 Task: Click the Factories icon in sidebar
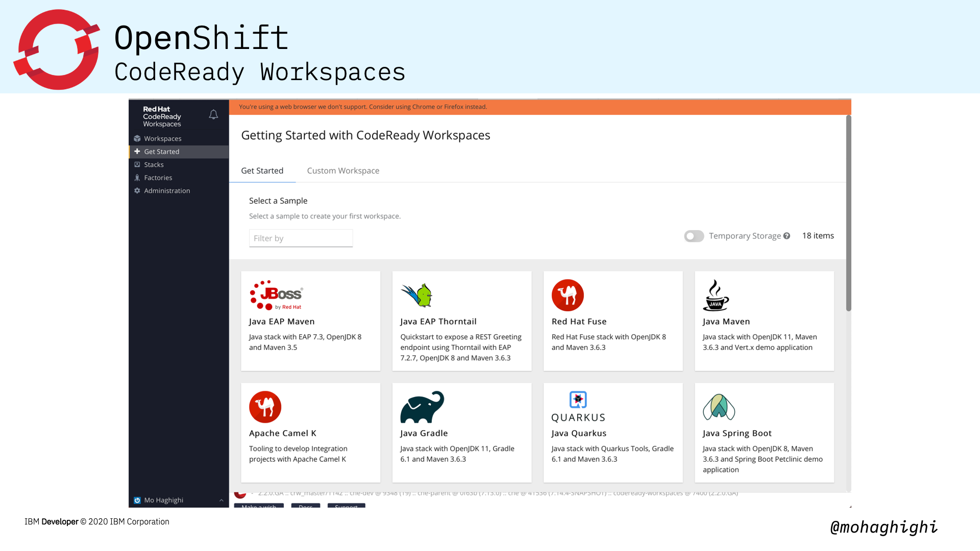tap(137, 178)
